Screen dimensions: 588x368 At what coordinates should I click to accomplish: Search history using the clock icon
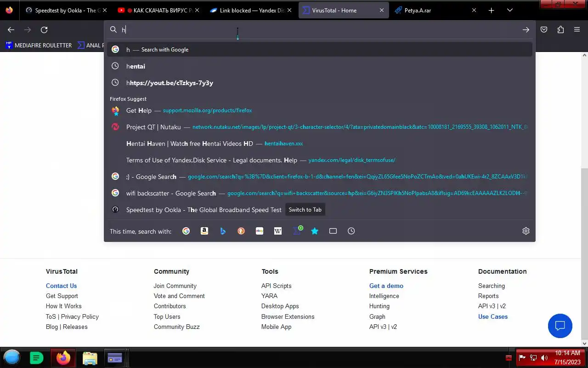click(x=351, y=231)
